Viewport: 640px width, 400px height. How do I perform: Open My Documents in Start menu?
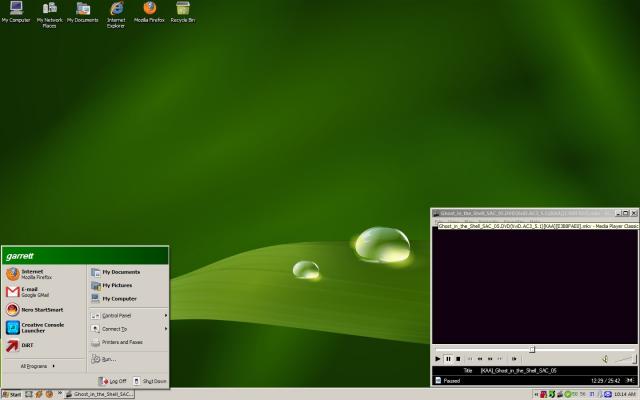(x=128, y=272)
